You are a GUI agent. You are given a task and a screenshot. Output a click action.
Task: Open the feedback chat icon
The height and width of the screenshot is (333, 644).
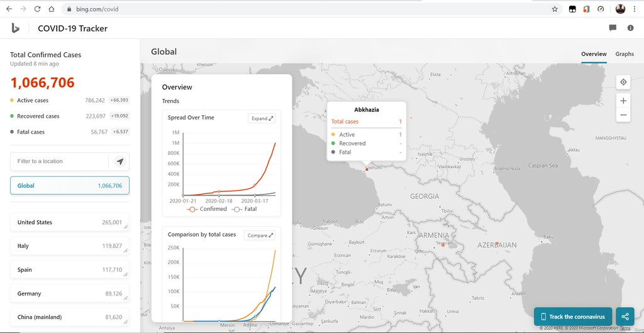click(613, 28)
